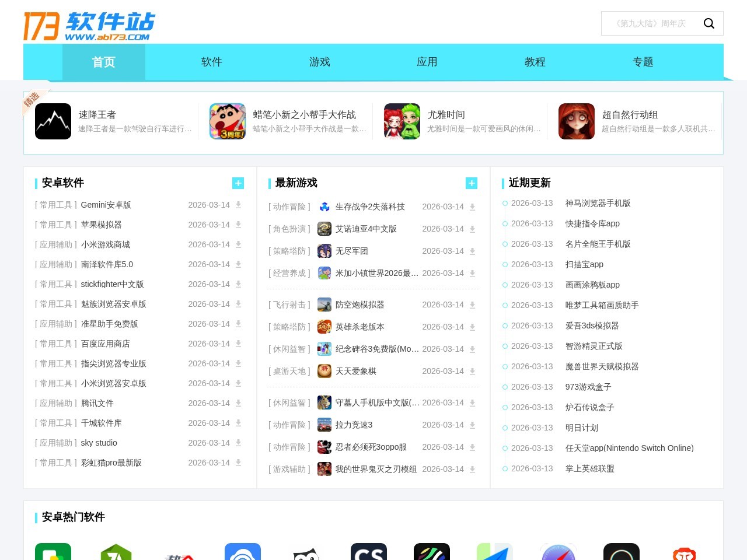Open the 超自然行动组 featured game icon

(x=577, y=121)
